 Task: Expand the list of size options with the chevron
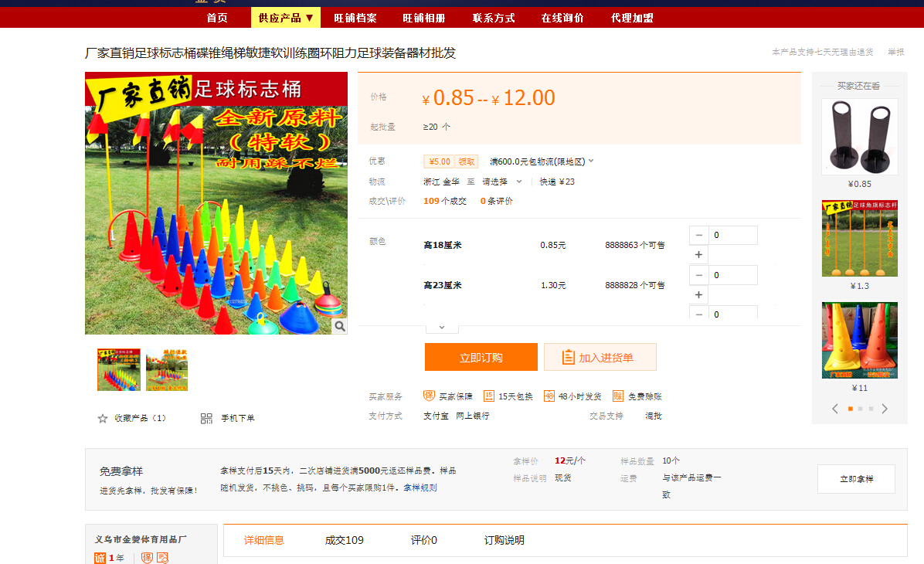point(442,327)
